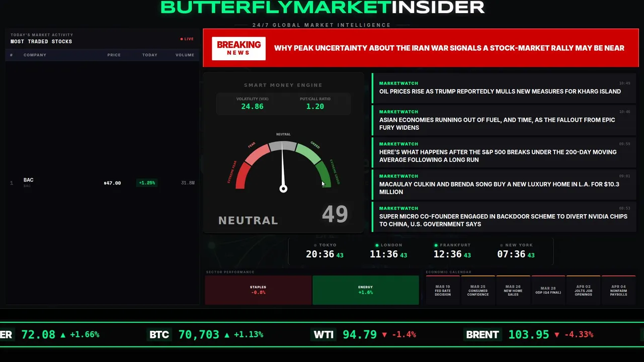Click the New York clock
Image resolution: width=644 pixels, height=362 pixels.
click(516, 251)
